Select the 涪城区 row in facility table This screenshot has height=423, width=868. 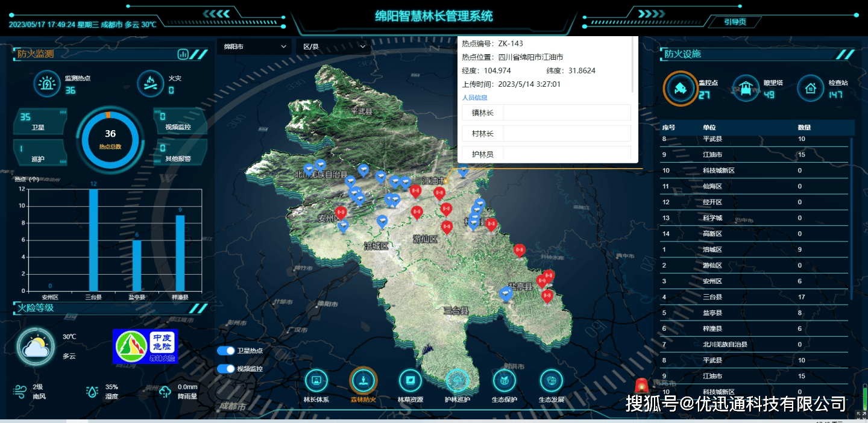(x=755, y=249)
